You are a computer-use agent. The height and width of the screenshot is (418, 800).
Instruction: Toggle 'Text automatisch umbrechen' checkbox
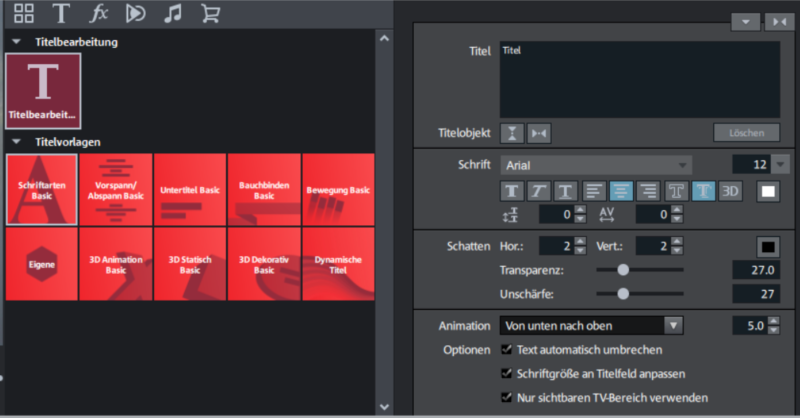click(507, 351)
